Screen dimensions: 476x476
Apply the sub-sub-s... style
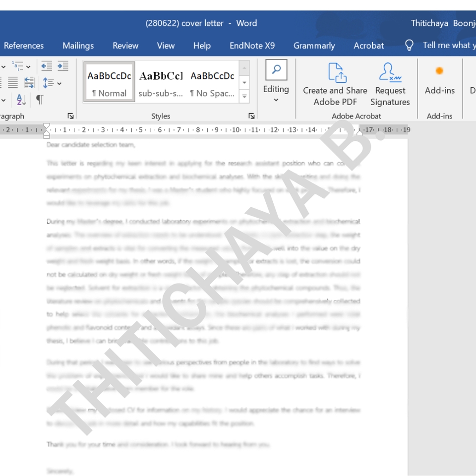coord(161,82)
